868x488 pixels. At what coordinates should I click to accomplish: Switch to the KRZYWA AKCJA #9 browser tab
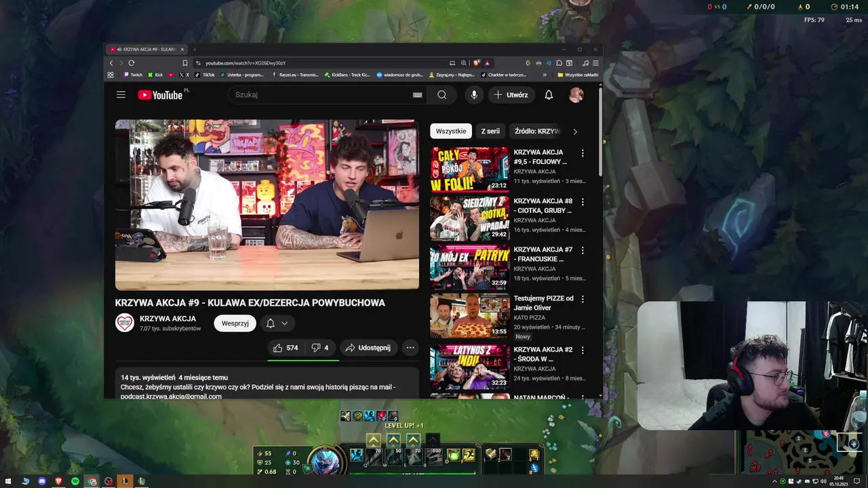pyautogui.click(x=146, y=49)
